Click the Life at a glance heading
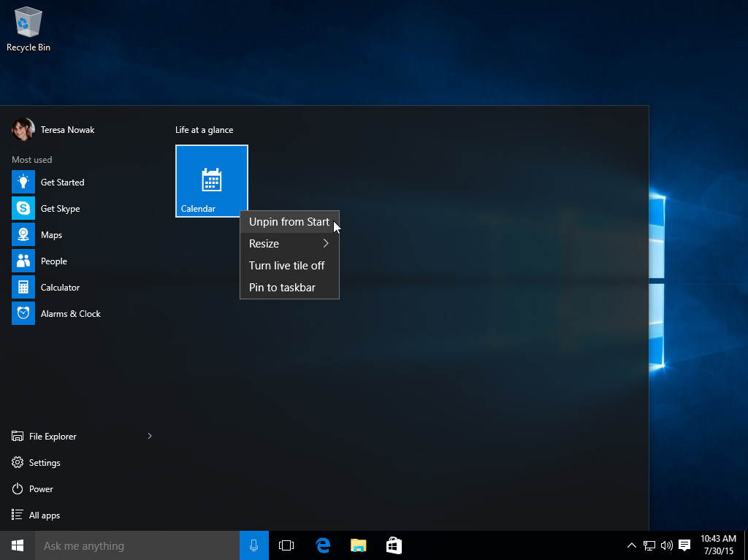Image resolution: width=748 pixels, height=560 pixels. tap(205, 130)
